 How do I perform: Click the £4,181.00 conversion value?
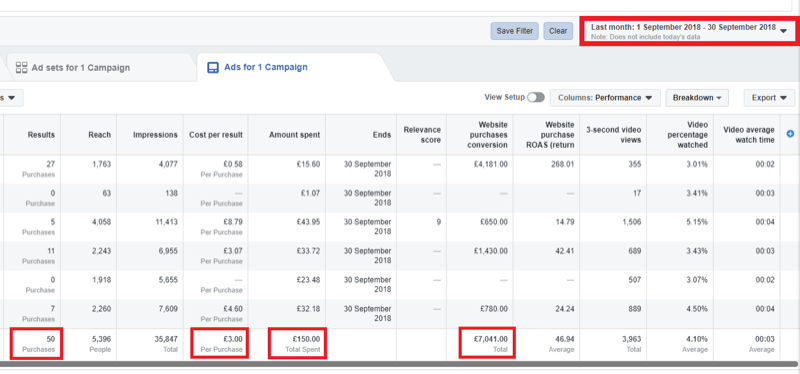tap(490, 164)
